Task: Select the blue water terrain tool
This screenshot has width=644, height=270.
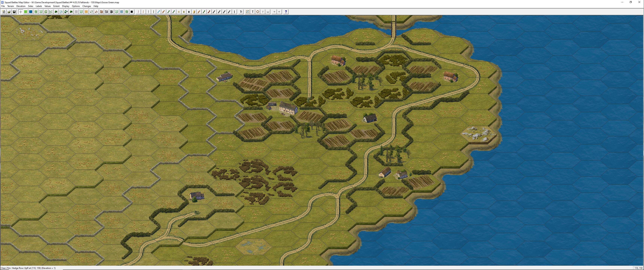Action: click(x=31, y=12)
